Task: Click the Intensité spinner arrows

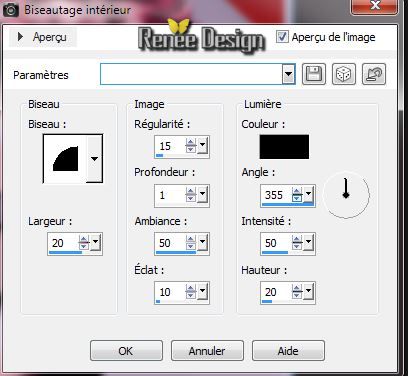Action: tap(297, 243)
